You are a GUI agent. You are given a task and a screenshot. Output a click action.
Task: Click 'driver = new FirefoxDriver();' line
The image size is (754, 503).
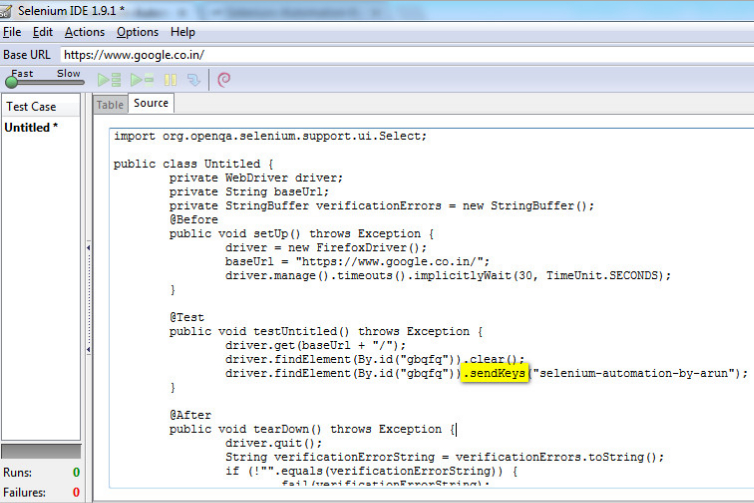326,248
